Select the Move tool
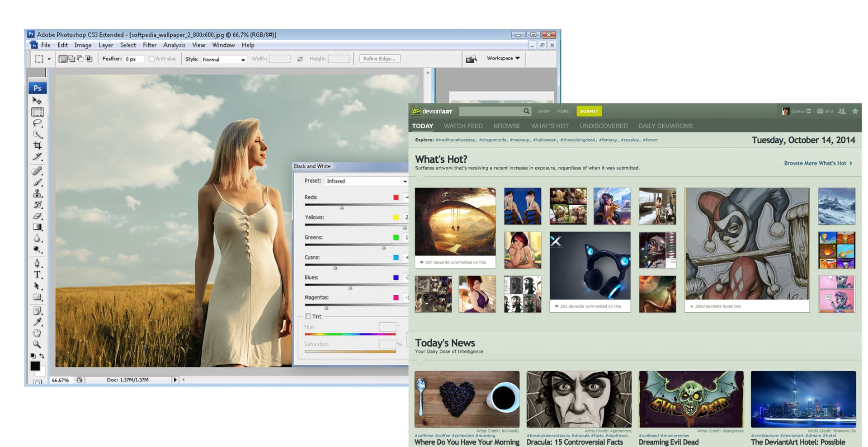 [37, 100]
